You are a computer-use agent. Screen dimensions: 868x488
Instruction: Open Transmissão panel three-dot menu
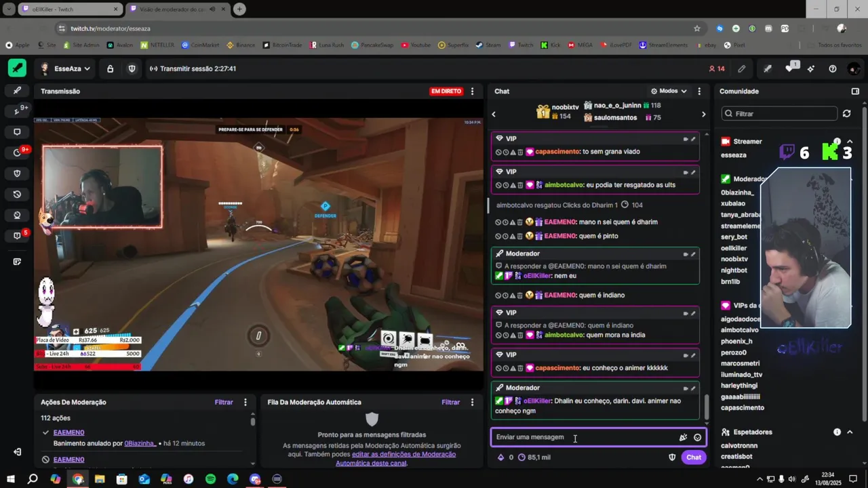point(473,91)
